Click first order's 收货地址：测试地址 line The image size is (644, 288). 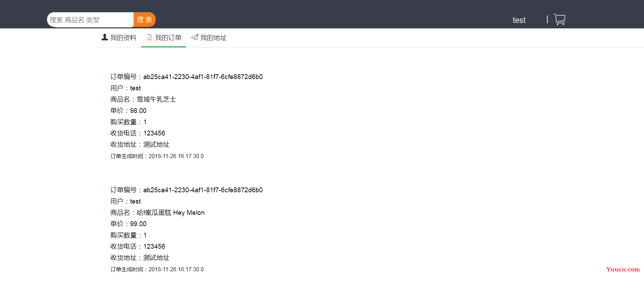(140, 144)
